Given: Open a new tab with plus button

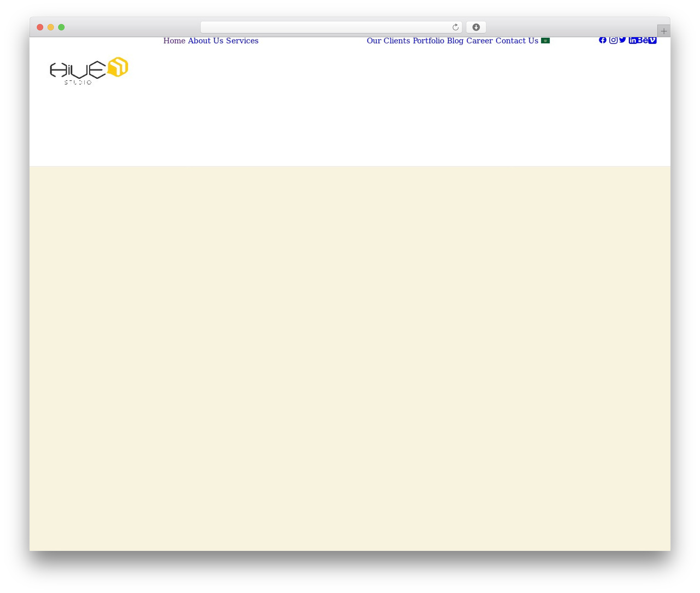Looking at the screenshot, I should [x=663, y=31].
